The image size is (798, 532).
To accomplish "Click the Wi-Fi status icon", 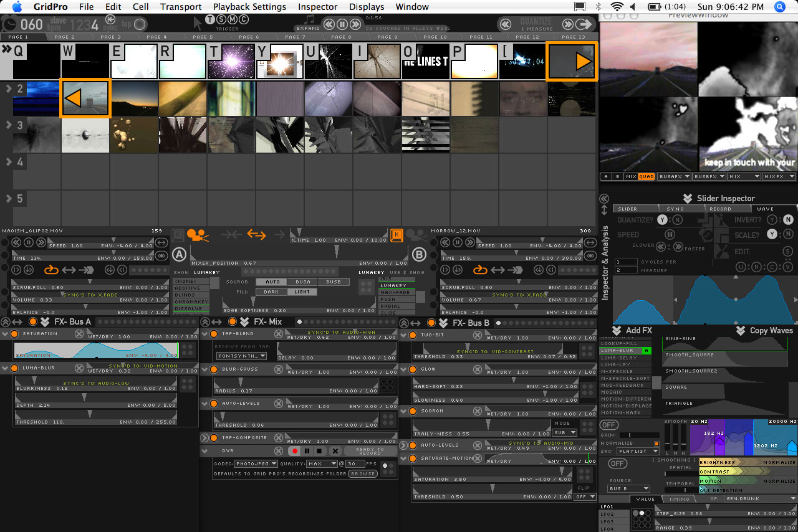I will (x=617, y=7).
